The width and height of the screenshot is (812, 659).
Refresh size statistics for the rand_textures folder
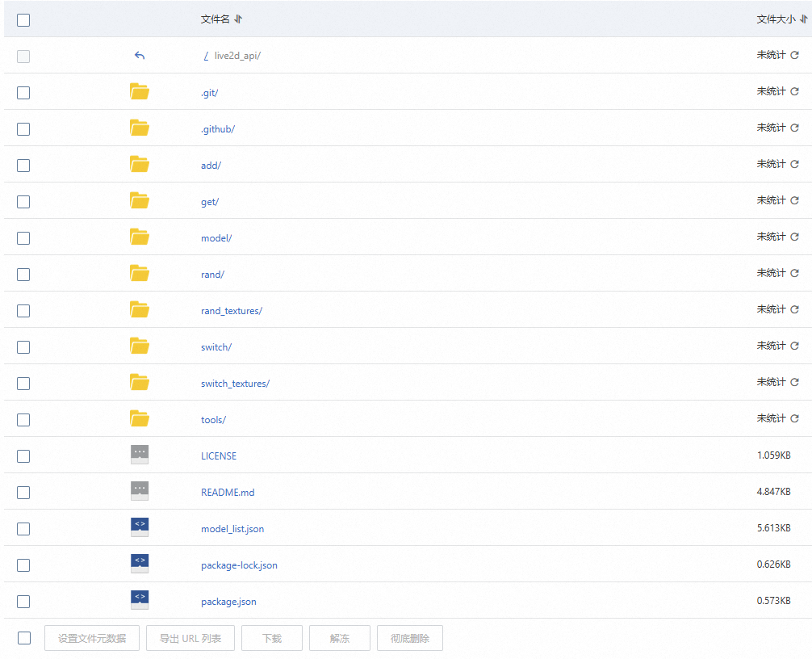(x=794, y=309)
